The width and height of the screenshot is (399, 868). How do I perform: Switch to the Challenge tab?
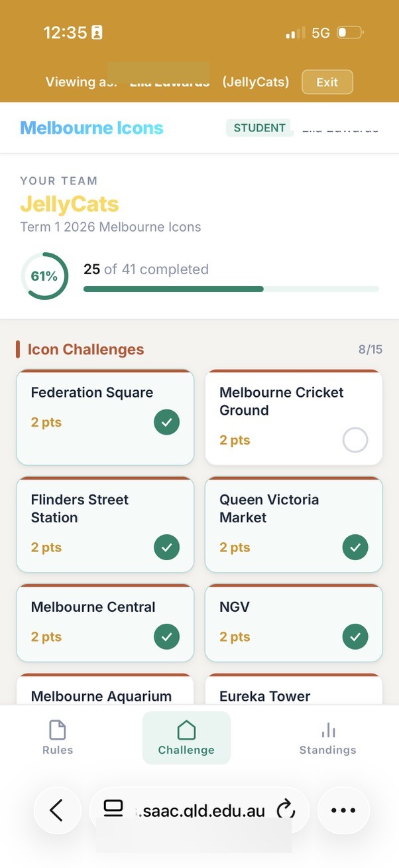186,738
